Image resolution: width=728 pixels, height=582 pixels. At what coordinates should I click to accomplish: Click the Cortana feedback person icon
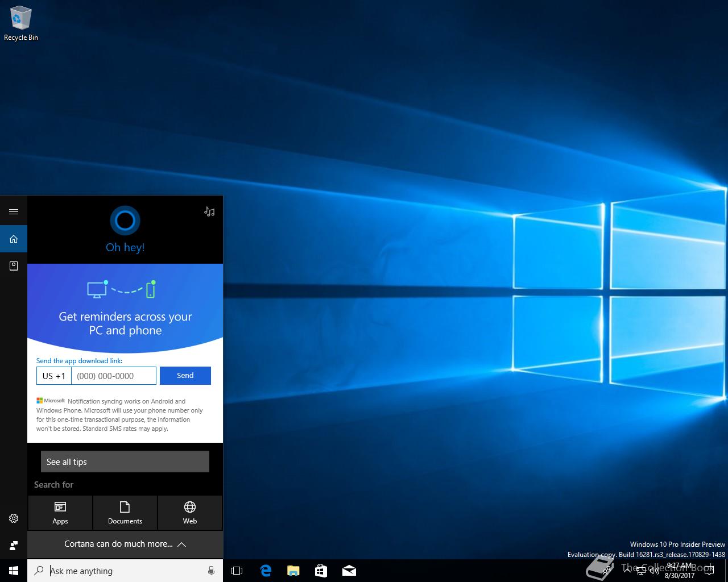point(14,546)
